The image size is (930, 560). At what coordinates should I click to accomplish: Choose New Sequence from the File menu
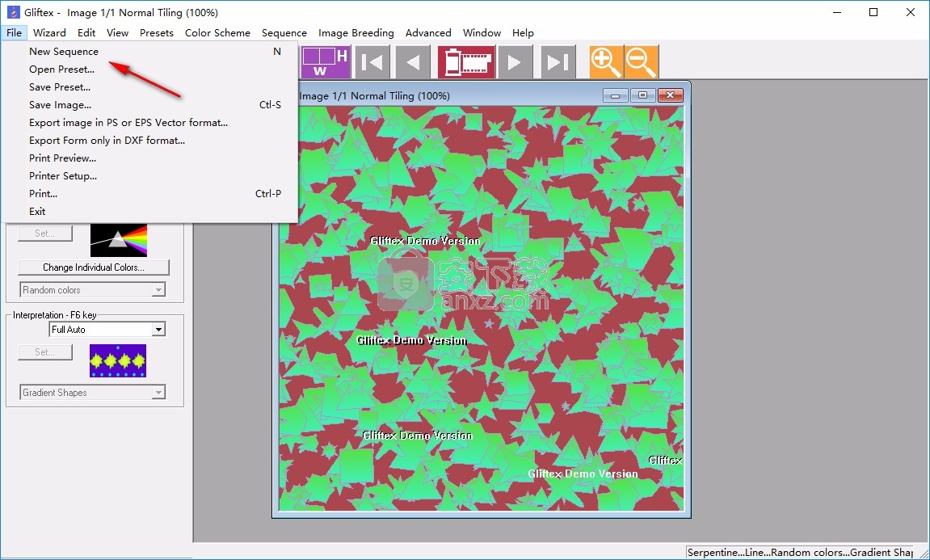coord(149,52)
